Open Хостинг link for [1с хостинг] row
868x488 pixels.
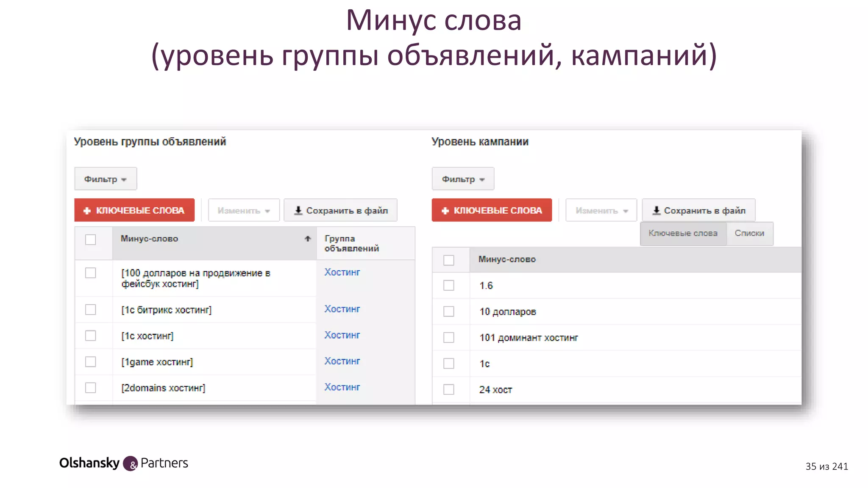342,335
